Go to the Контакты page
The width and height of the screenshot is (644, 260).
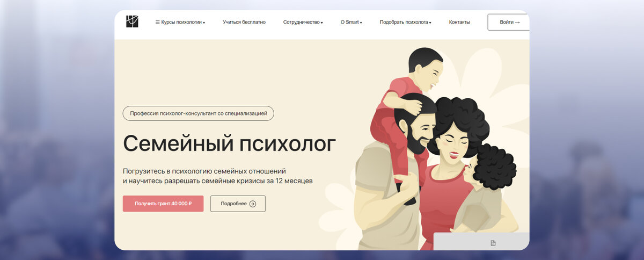(x=459, y=22)
